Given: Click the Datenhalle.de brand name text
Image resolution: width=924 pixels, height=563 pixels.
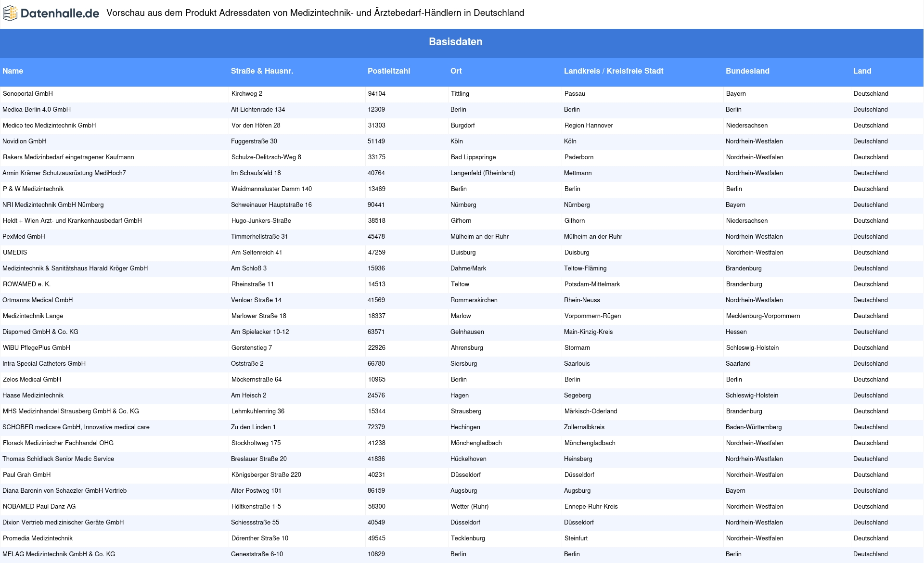Looking at the screenshot, I should coord(60,13).
